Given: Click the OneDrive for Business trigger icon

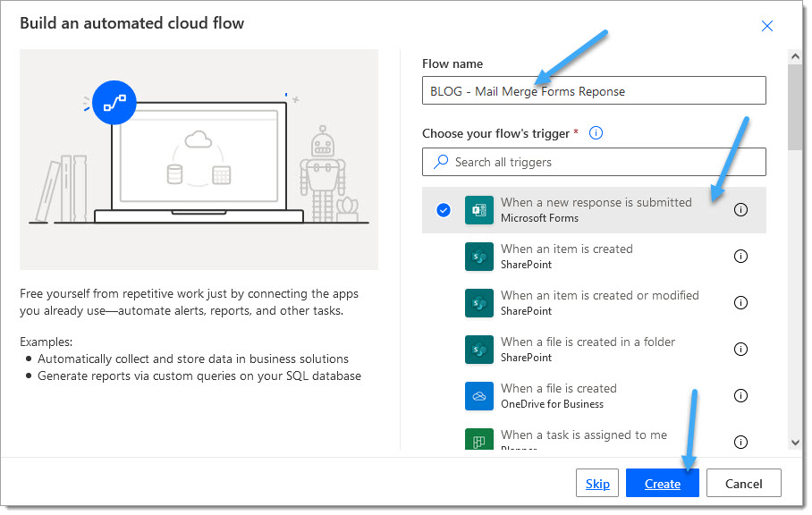Looking at the screenshot, I should 478,396.
